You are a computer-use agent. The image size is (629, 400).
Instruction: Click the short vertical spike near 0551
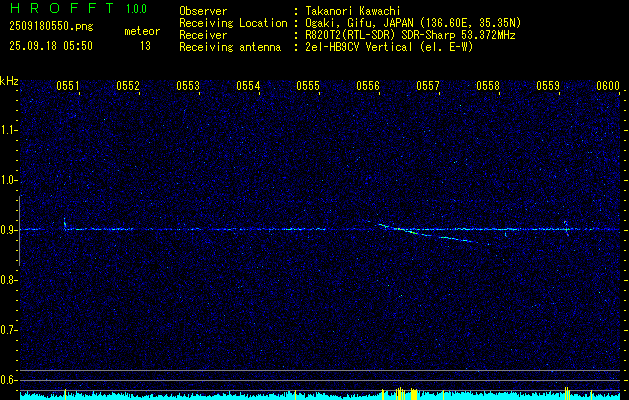pos(65,223)
